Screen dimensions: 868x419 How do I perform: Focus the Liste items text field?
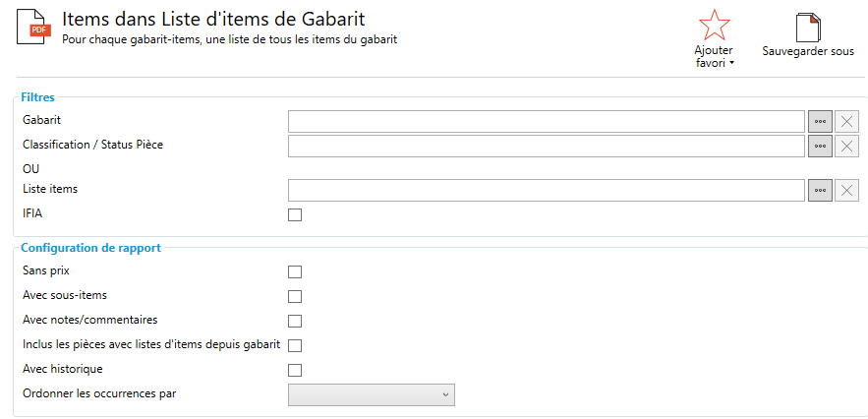(x=546, y=190)
